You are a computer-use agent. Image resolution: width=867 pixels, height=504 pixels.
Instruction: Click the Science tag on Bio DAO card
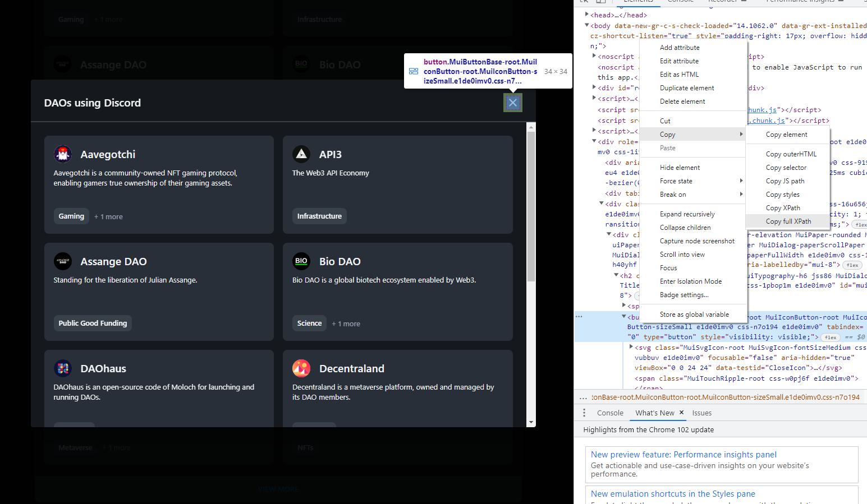click(x=309, y=323)
